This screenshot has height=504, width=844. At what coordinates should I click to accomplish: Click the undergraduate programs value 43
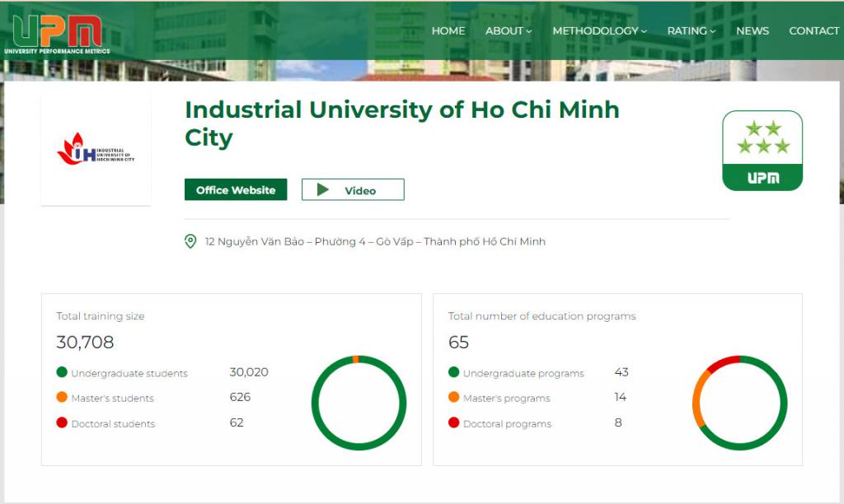[x=621, y=372]
